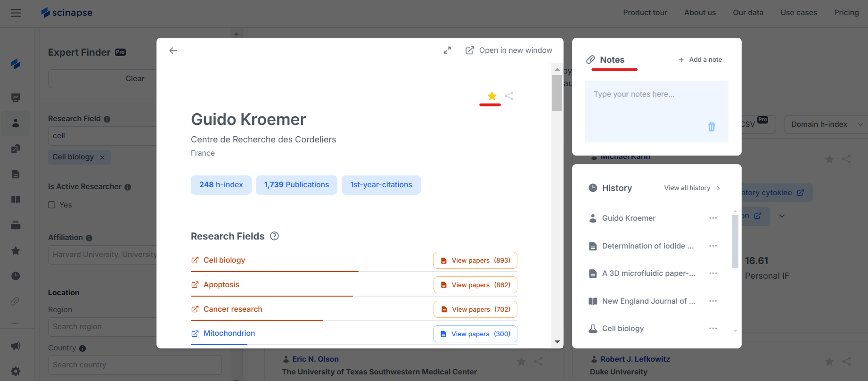Open the sidebar favorites star icon
Screen dimensions: 868x381
(x=16, y=250)
